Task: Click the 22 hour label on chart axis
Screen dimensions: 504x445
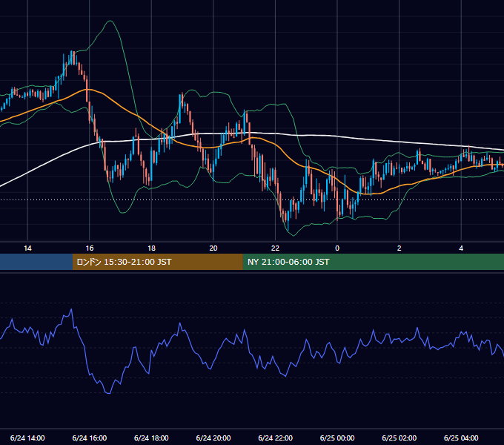Action: (x=275, y=248)
